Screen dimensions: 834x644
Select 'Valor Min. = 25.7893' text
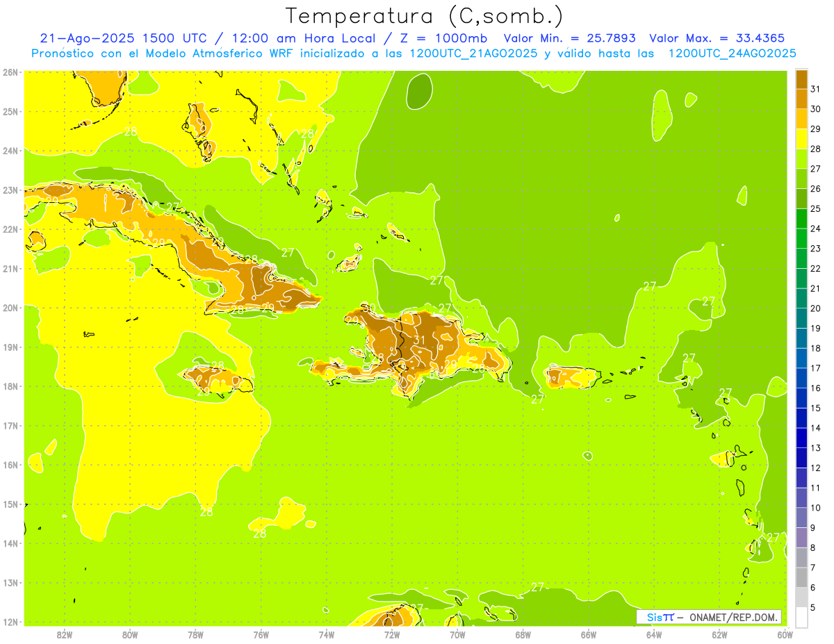pos(569,38)
